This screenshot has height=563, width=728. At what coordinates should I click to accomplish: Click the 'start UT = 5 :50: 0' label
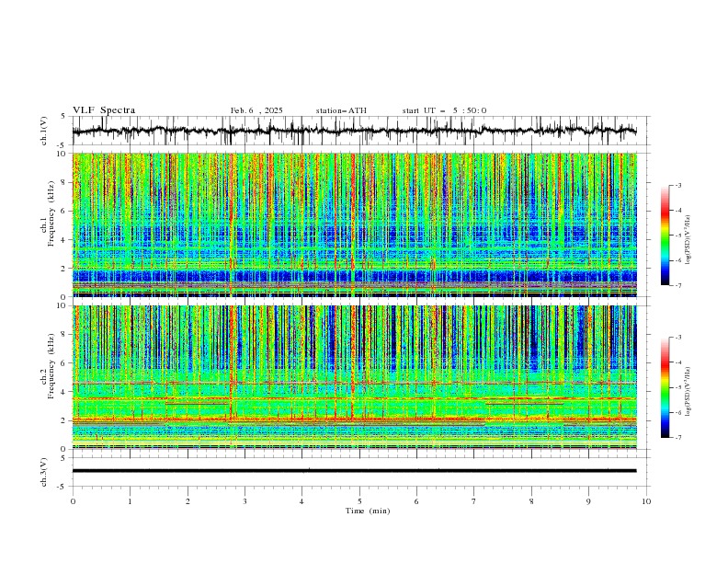pyautogui.click(x=444, y=110)
